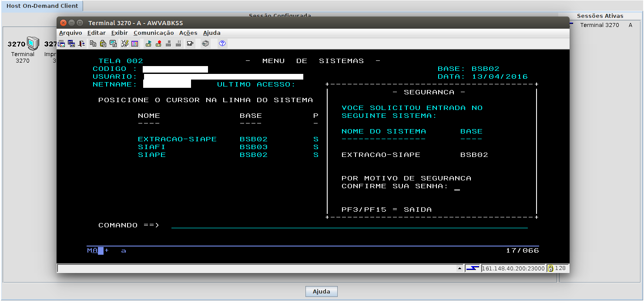The image size is (644, 303).
Task: Click the door-shaped disconnect icon
Action: click(x=81, y=43)
